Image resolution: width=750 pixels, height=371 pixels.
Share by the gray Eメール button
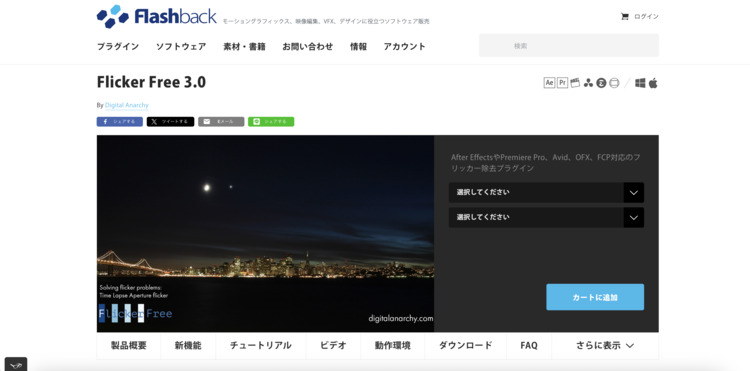pyautogui.click(x=221, y=121)
